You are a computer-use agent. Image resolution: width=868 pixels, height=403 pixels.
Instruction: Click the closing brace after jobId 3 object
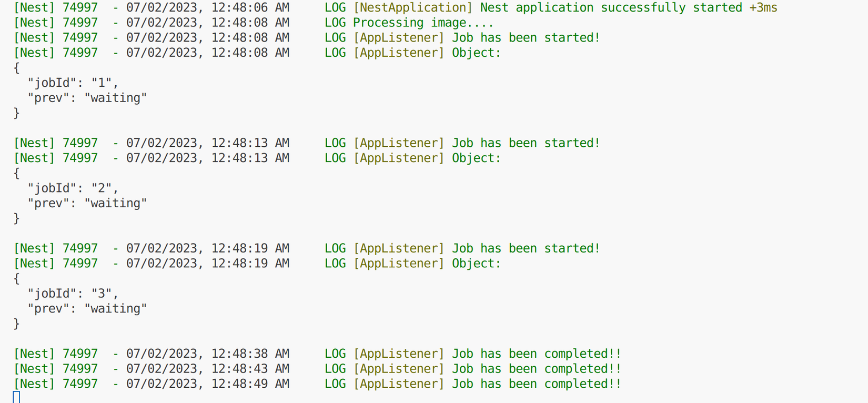click(x=17, y=324)
